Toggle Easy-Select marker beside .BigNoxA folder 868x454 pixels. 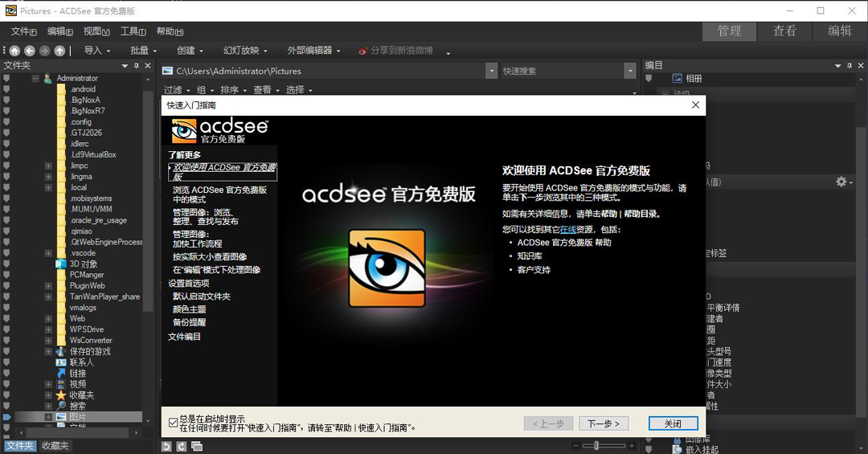pos(6,100)
